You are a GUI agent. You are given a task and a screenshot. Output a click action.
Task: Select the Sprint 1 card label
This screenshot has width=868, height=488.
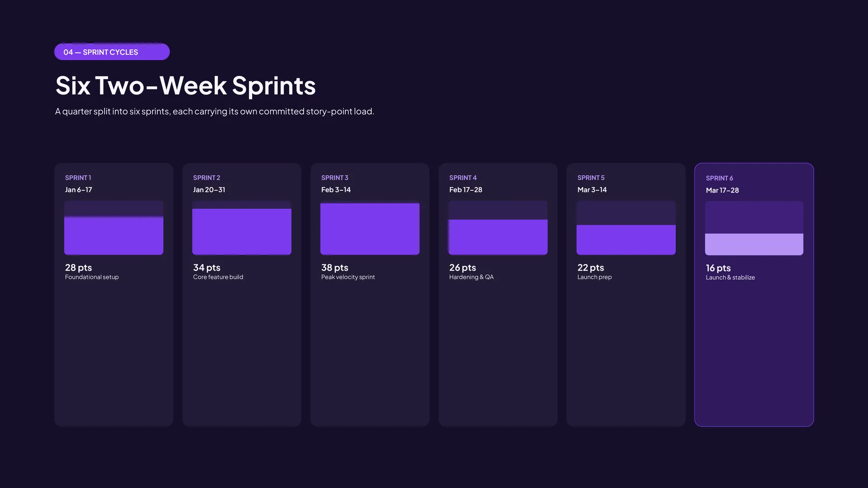click(78, 178)
